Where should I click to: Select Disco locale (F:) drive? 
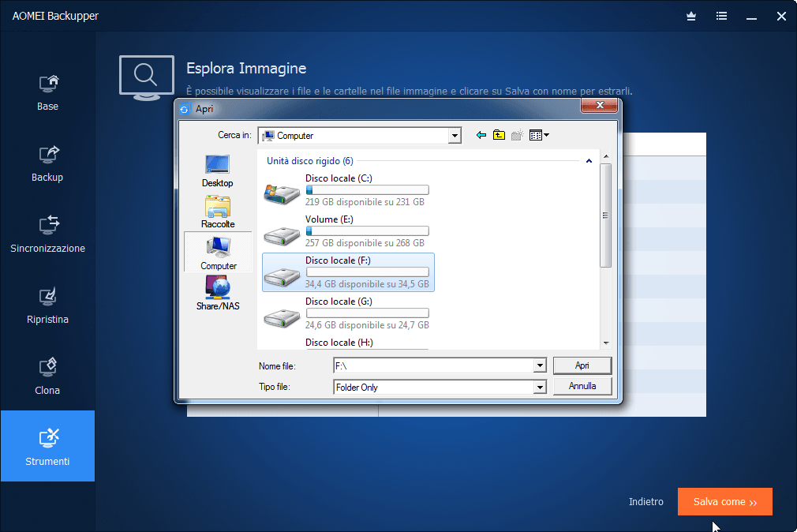[348, 272]
